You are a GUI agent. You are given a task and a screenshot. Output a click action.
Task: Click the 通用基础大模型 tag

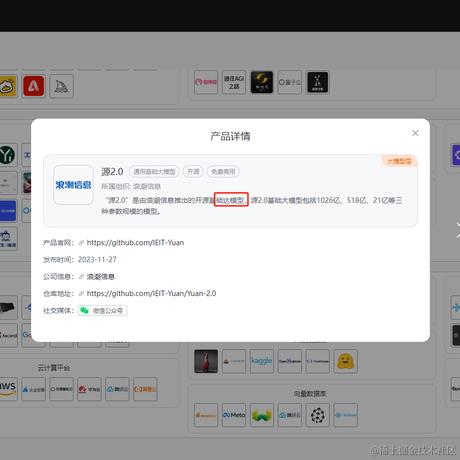click(x=154, y=172)
